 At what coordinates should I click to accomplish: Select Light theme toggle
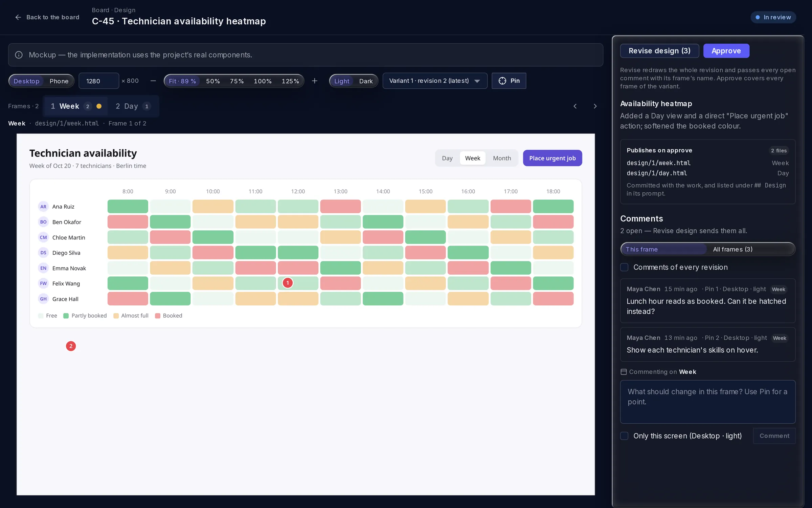(342, 81)
